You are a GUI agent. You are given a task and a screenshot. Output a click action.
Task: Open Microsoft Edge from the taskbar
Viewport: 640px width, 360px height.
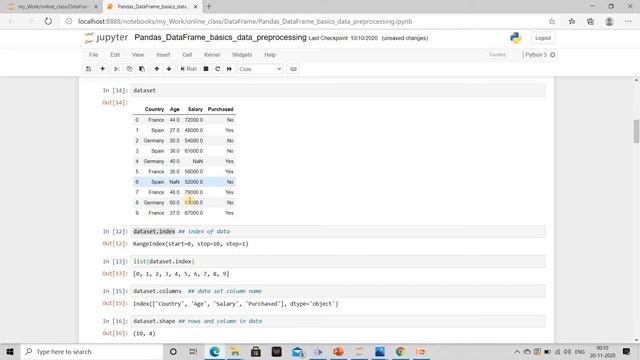click(214, 351)
